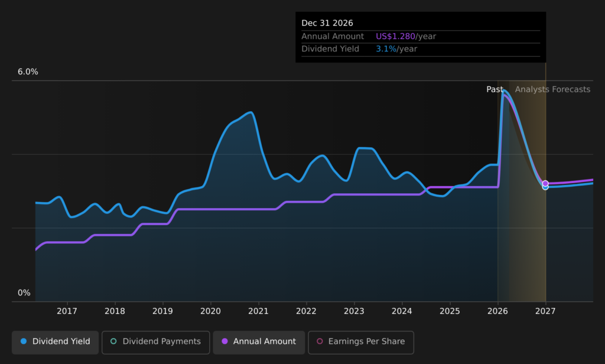Click the 2026 x-axis year label

click(497, 311)
